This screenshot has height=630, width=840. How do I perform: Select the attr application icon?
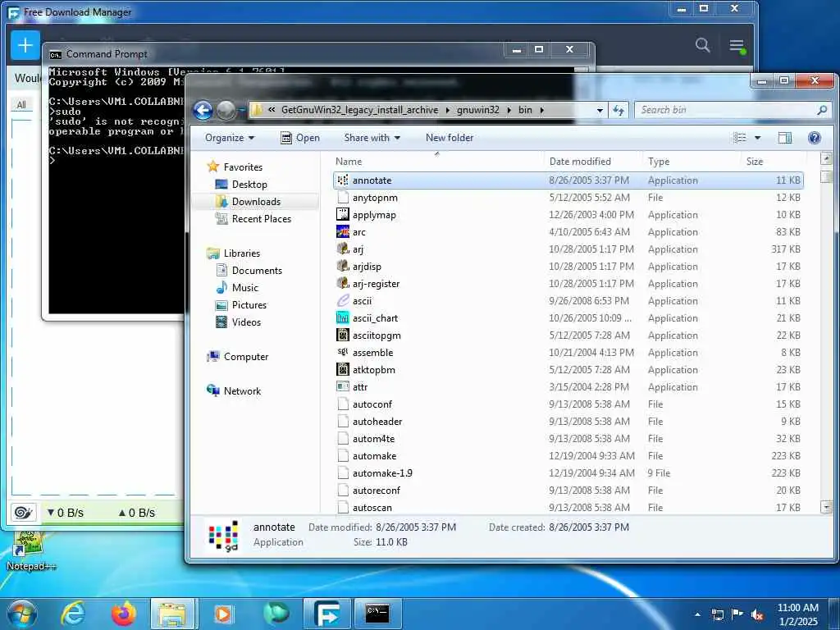[x=343, y=386]
